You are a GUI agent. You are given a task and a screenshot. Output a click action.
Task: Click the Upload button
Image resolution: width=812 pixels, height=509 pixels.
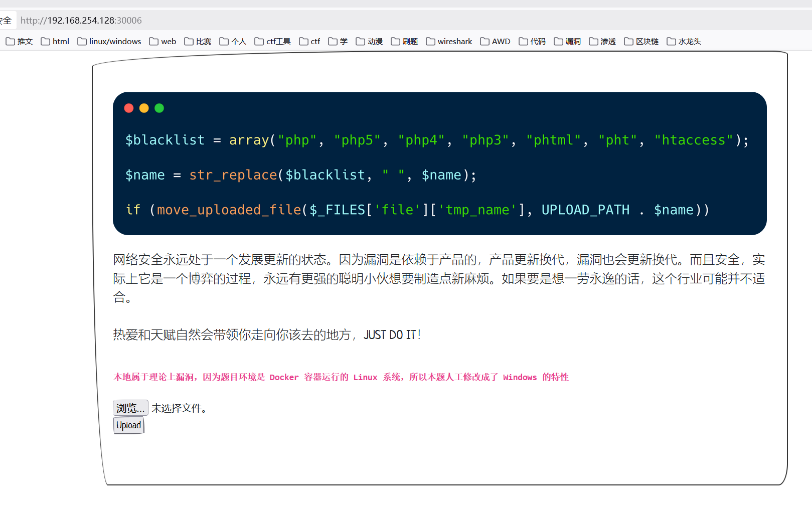129,425
